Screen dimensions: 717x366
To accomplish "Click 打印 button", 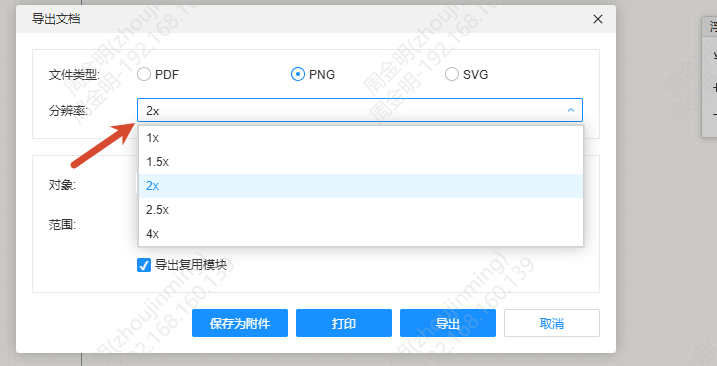I will [344, 323].
